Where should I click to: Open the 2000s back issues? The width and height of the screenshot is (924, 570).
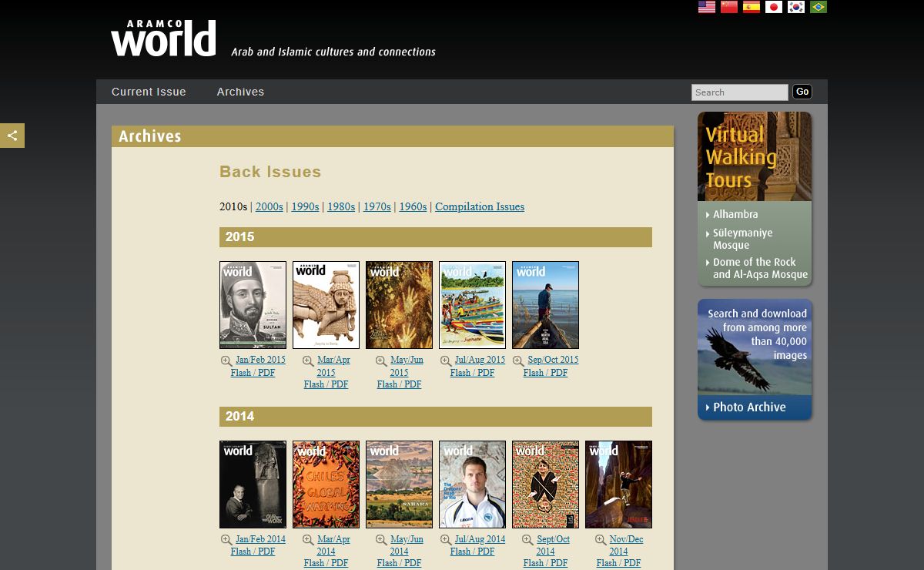[269, 206]
